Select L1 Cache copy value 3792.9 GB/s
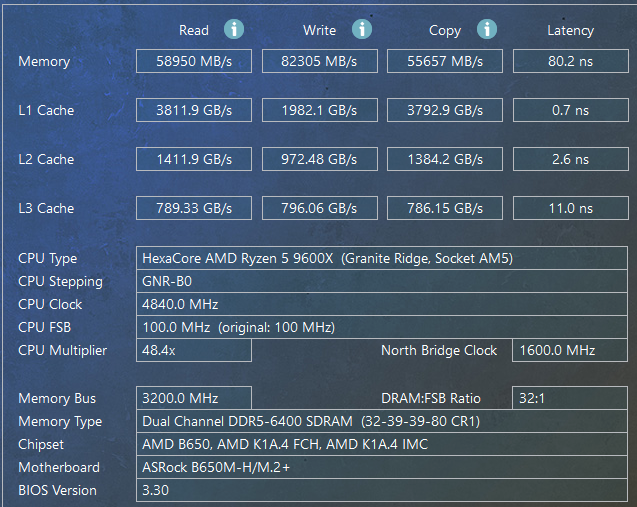 pos(445,110)
